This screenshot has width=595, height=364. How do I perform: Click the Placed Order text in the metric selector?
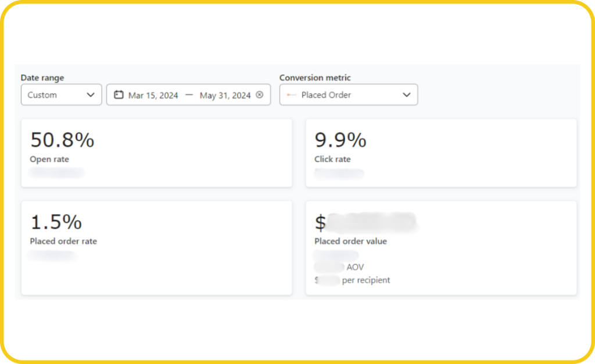coord(326,95)
